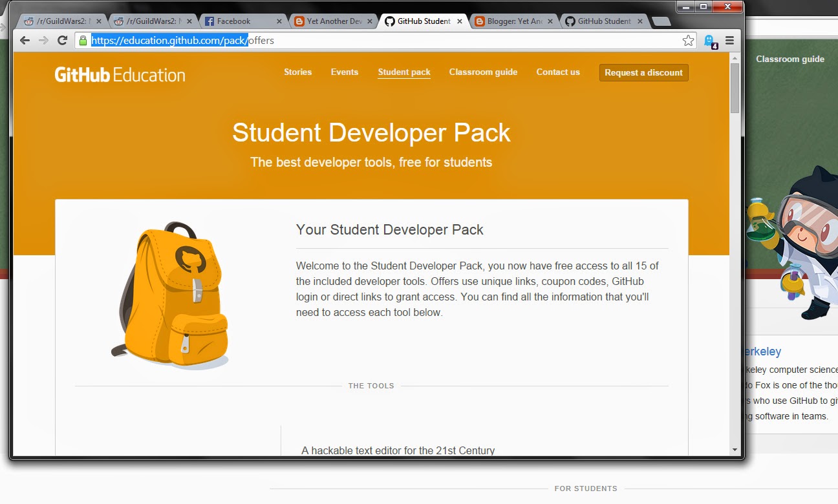Open a new tab with the new-tab button
The height and width of the screenshot is (504, 838).
661,21
